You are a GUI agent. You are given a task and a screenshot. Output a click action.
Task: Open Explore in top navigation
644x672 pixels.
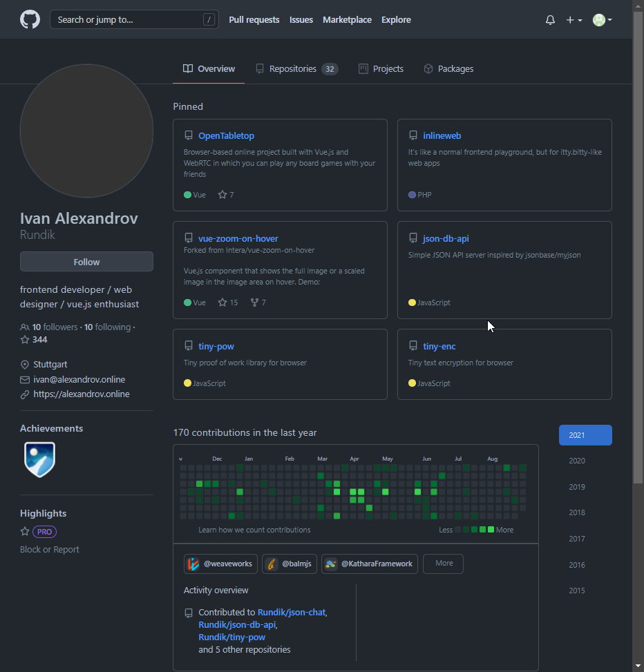click(396, 20)
